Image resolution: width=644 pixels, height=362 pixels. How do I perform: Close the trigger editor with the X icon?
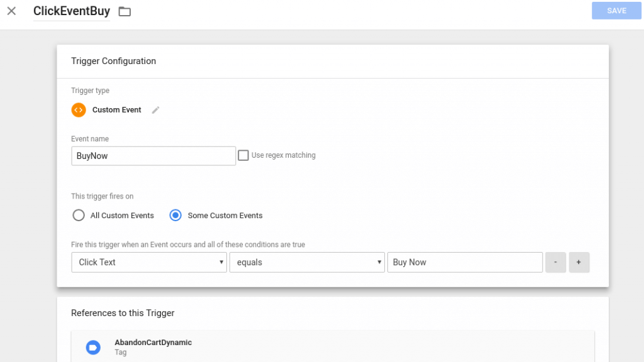point(11,11)
